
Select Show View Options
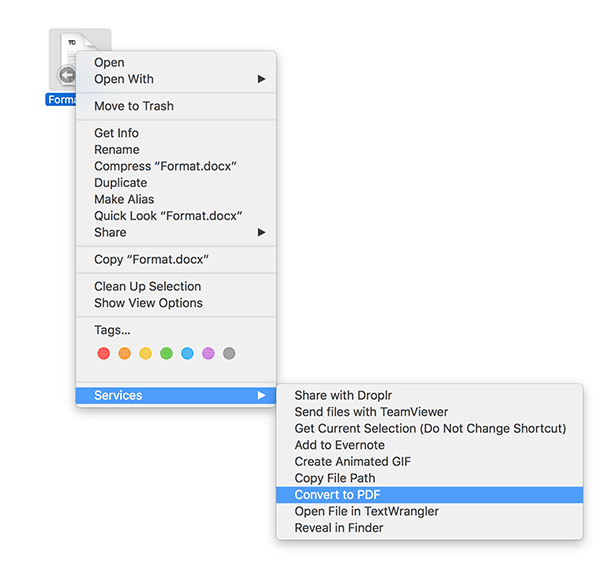(x=176, y=303)
